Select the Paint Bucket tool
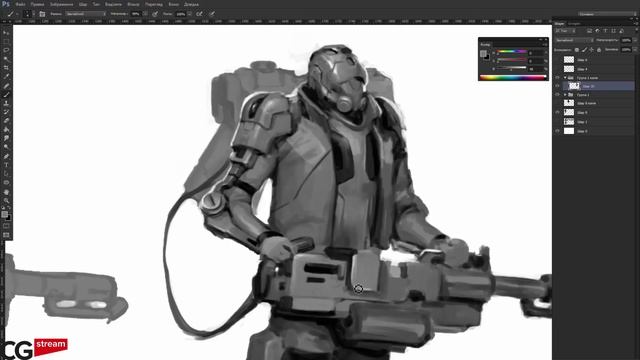Viewport: 640px width, 360px height. coord(6,129)
